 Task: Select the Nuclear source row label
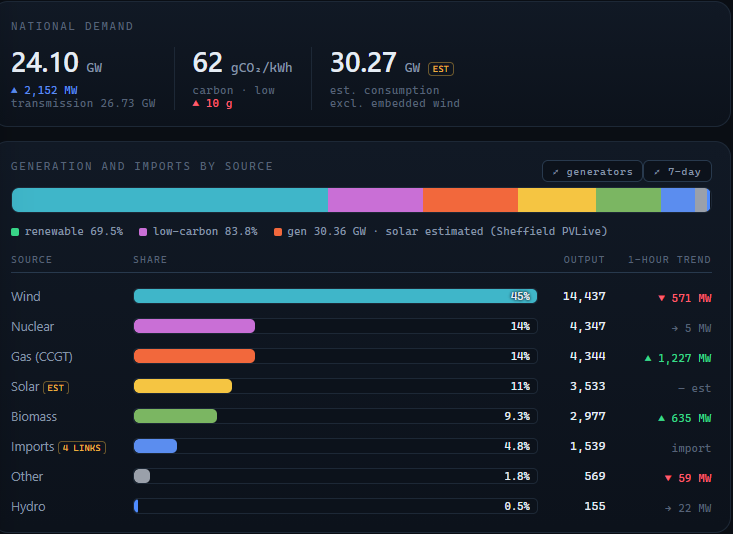(x=33, y=326)
